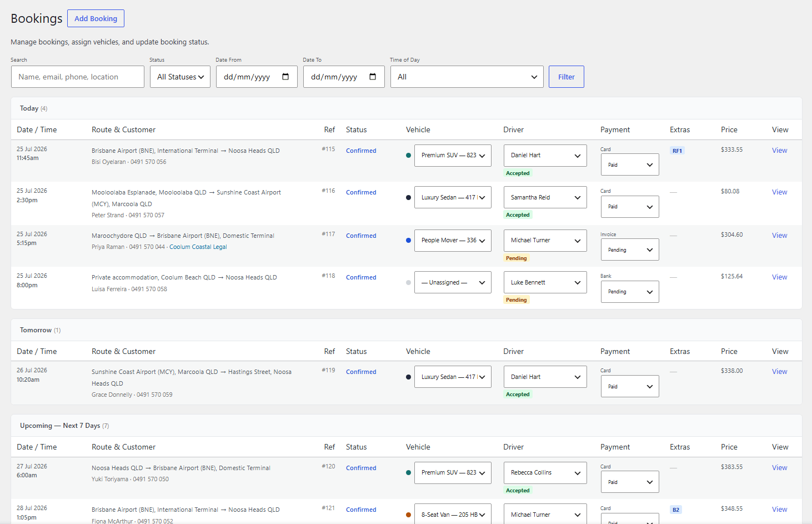Click customer line Bisi Oyelaran
The image size is (812, 524).
tap(129, 162)
